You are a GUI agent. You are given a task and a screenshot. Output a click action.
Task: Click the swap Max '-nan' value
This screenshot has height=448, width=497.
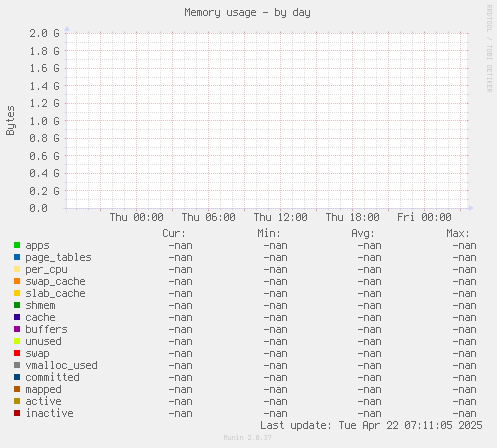click(464, 354)
